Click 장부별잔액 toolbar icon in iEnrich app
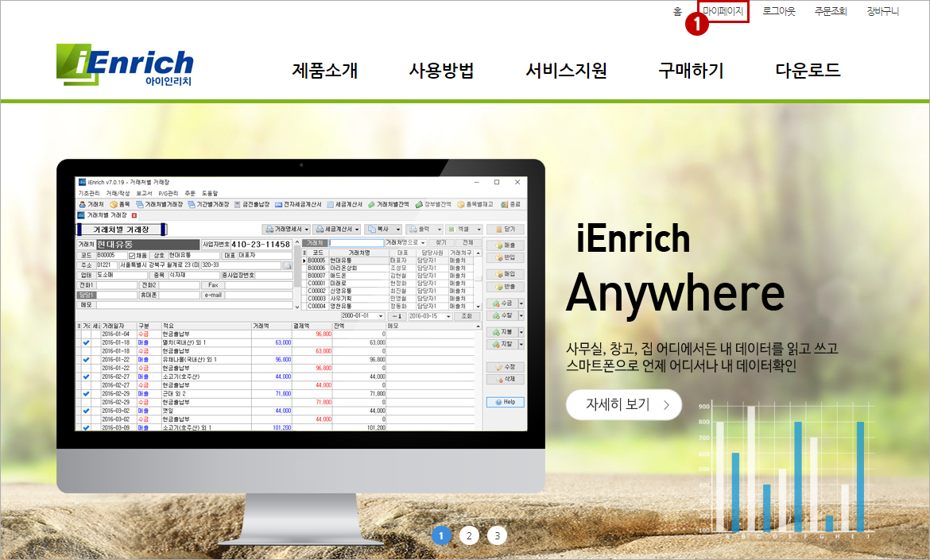This screenshot has height=560, width=930. (433, 204)
